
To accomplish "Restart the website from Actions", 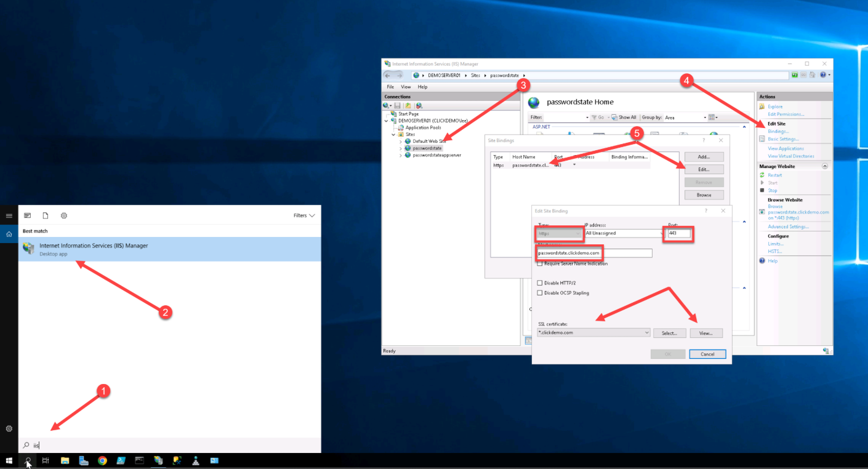I will click(774, 175).
